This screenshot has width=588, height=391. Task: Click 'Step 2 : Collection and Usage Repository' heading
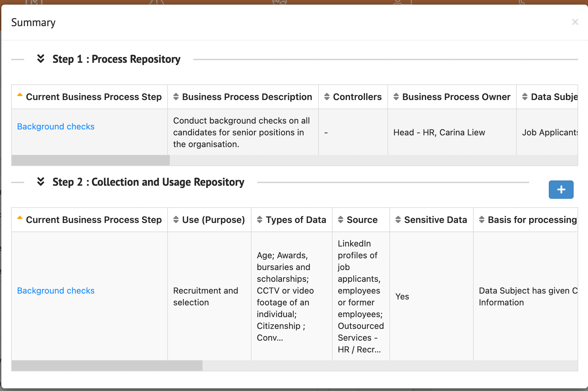pyautogui.click(x=148, y=182)
